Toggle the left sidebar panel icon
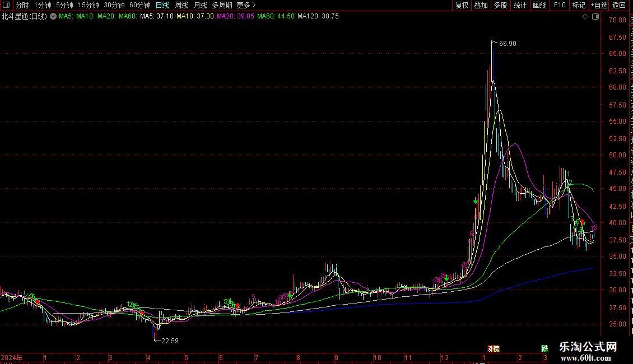 click(6, 5)
